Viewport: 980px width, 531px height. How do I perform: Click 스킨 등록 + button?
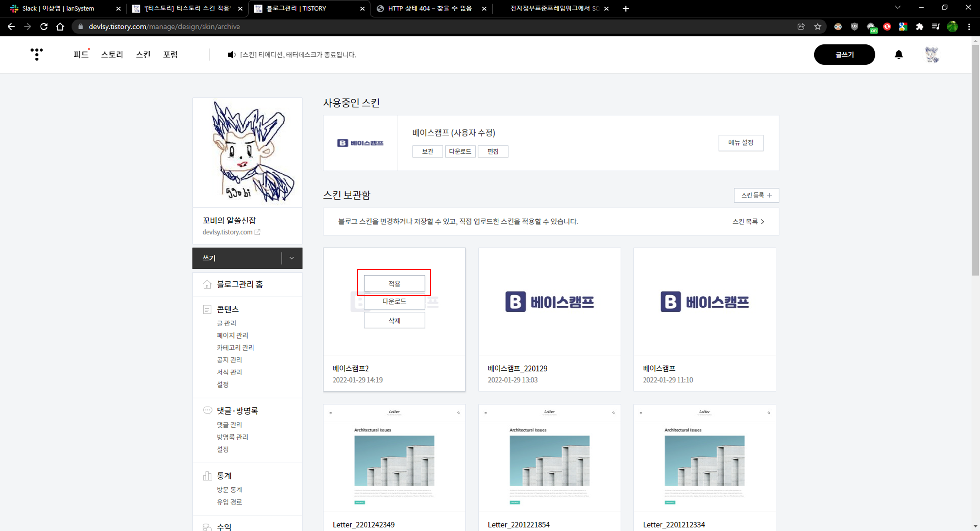coord(756,195)
